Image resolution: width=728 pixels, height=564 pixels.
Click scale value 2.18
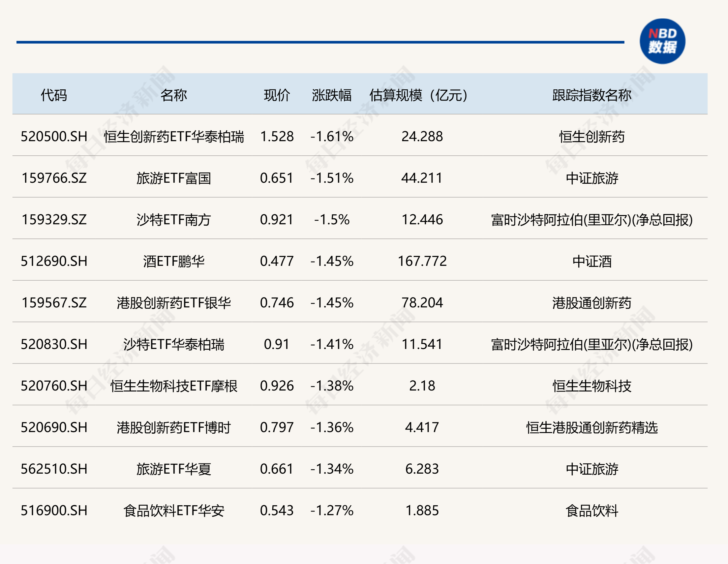[x=422, y=386]
